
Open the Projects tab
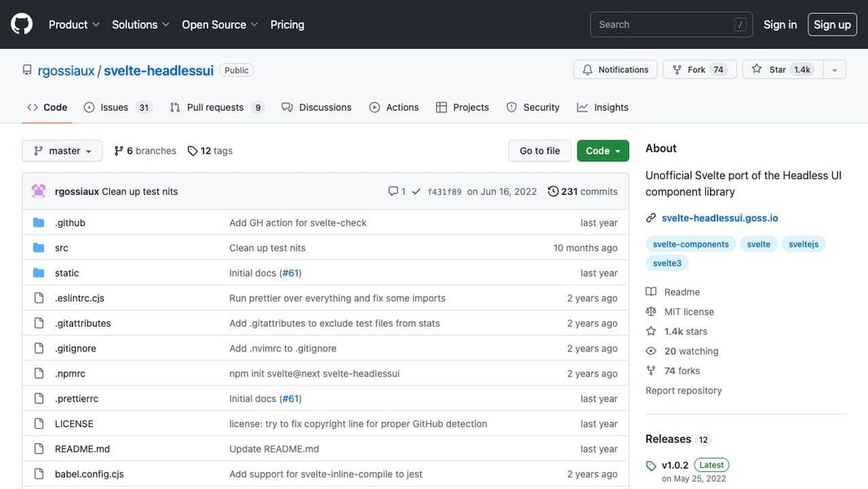click(x=462, y=108)
